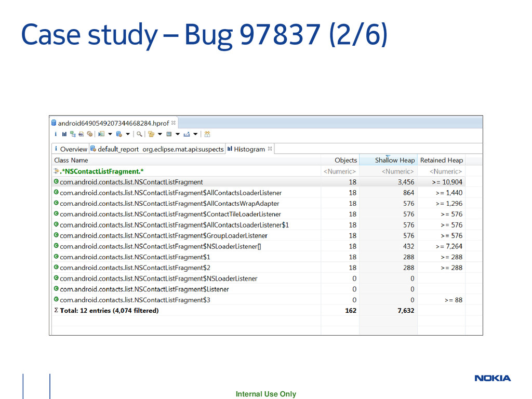Open the OQL query editor icon

pos(81,134)
